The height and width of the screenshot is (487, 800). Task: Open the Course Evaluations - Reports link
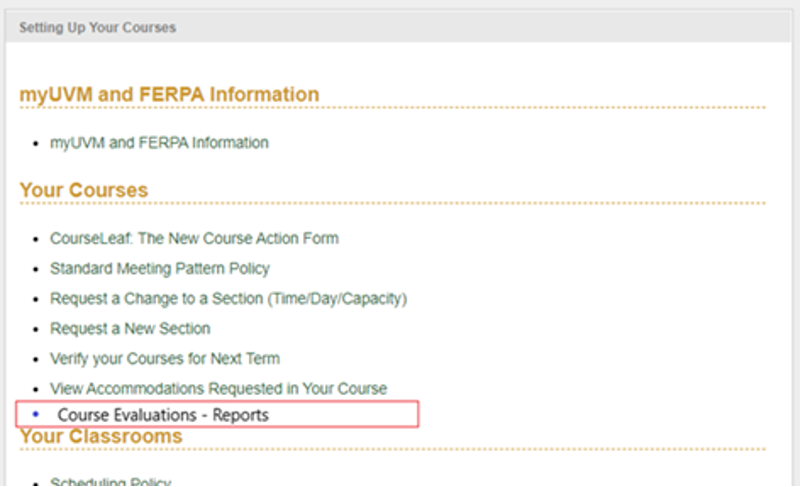(x=163, y=414)
